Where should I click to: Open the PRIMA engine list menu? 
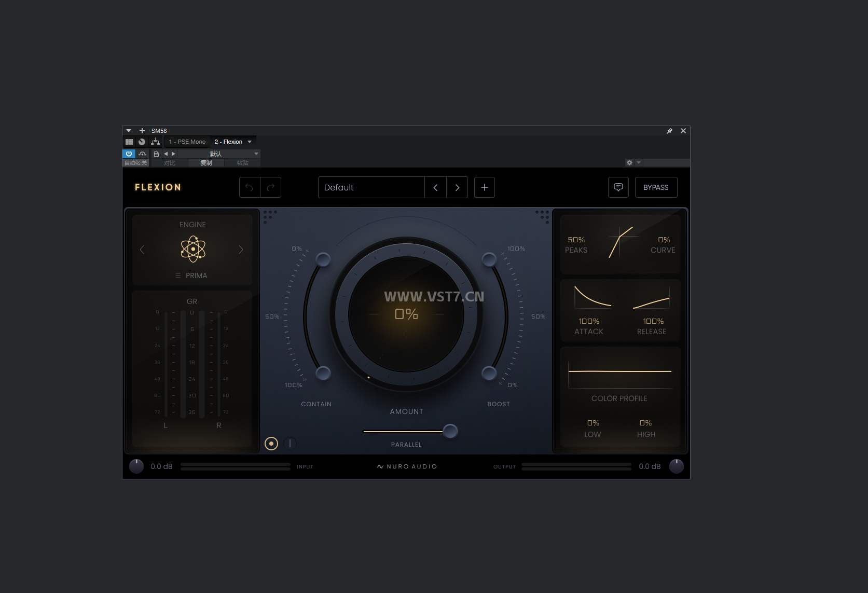pos(191,275)
